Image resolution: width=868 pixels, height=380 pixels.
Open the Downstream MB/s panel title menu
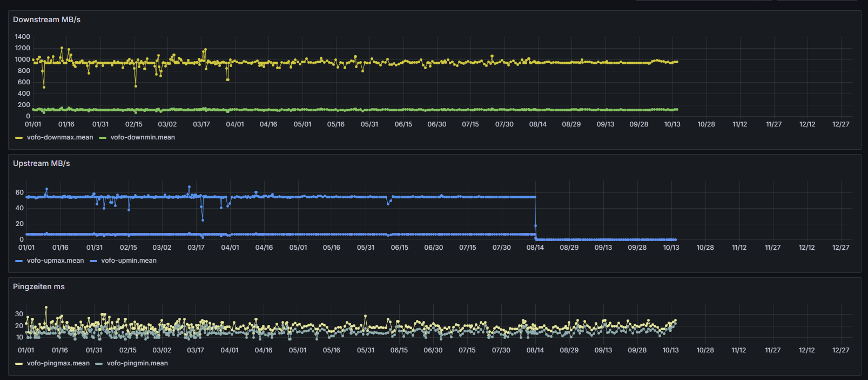[46, 19]
